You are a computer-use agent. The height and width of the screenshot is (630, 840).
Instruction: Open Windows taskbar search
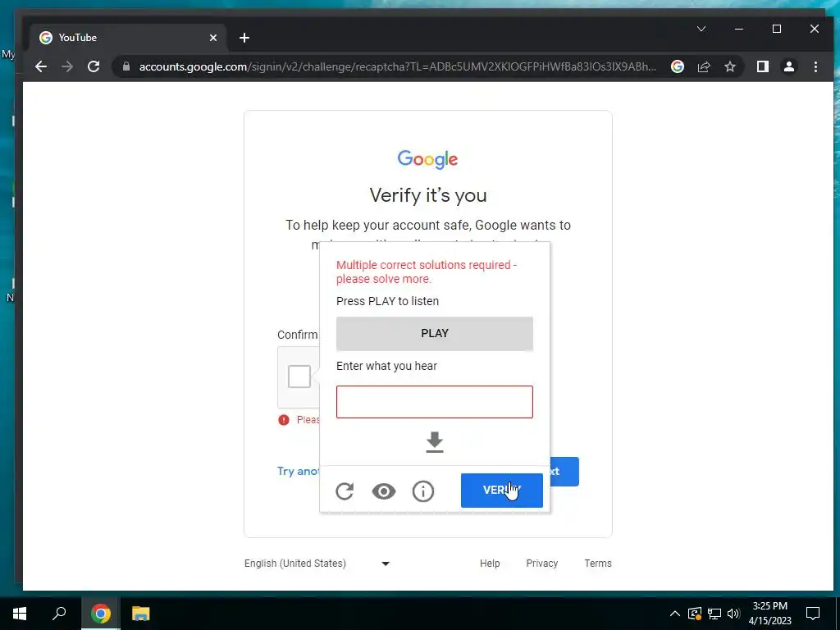[x=59, y=614]
